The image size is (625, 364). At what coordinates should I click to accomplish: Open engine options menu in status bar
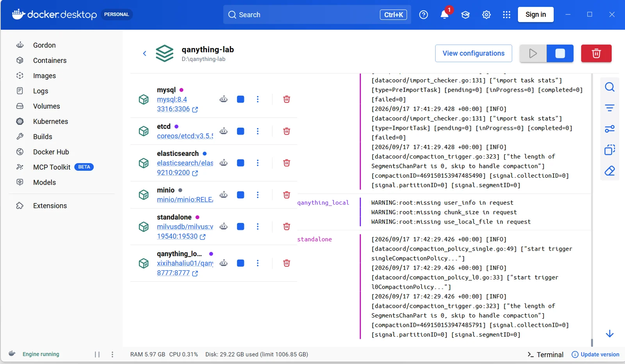tap(112, 355)
